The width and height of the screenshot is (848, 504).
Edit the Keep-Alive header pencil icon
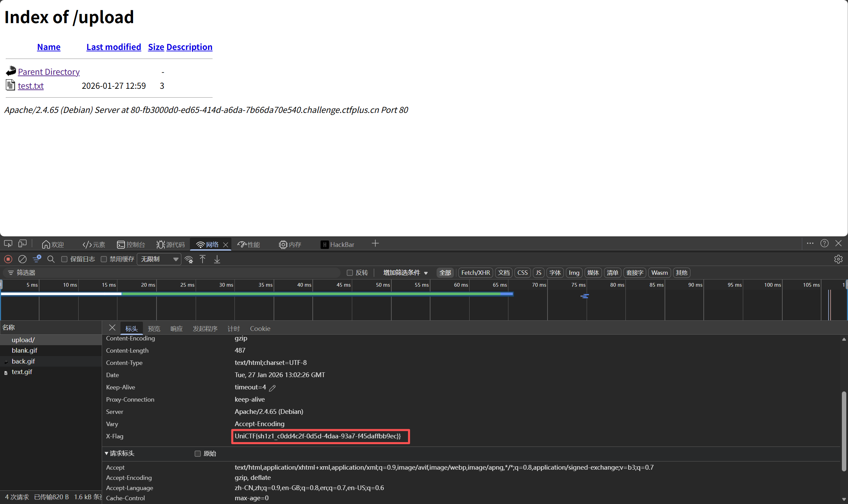tap(272, 388)
